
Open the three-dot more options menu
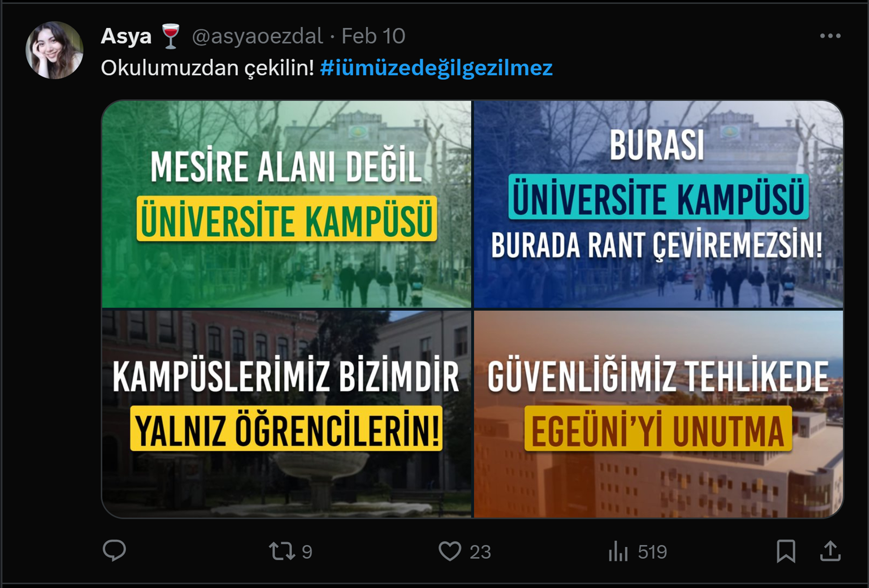point(830,36)
